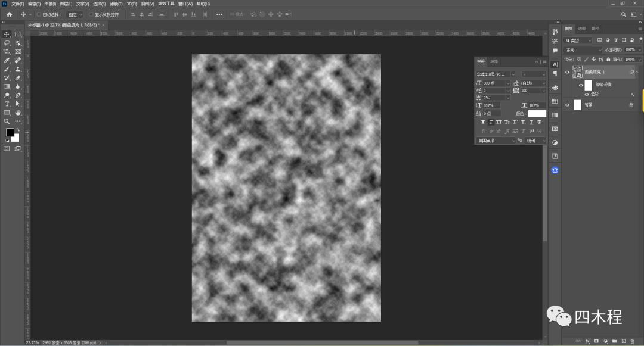Choose the Hand tool
This screenshot has height=346, width=644.
(18, 113)
